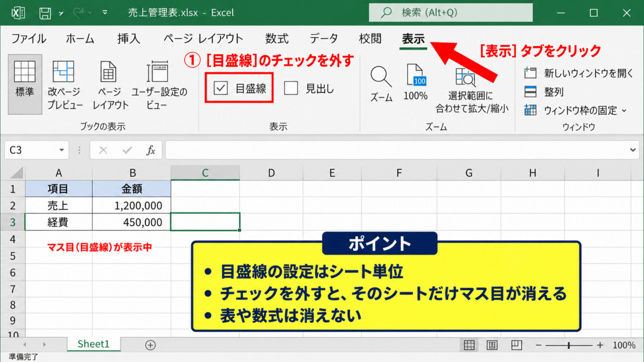The image size is (644, 362).
Task: Click the formula bar cancel X icon
Action: click(x=103, y=150)
